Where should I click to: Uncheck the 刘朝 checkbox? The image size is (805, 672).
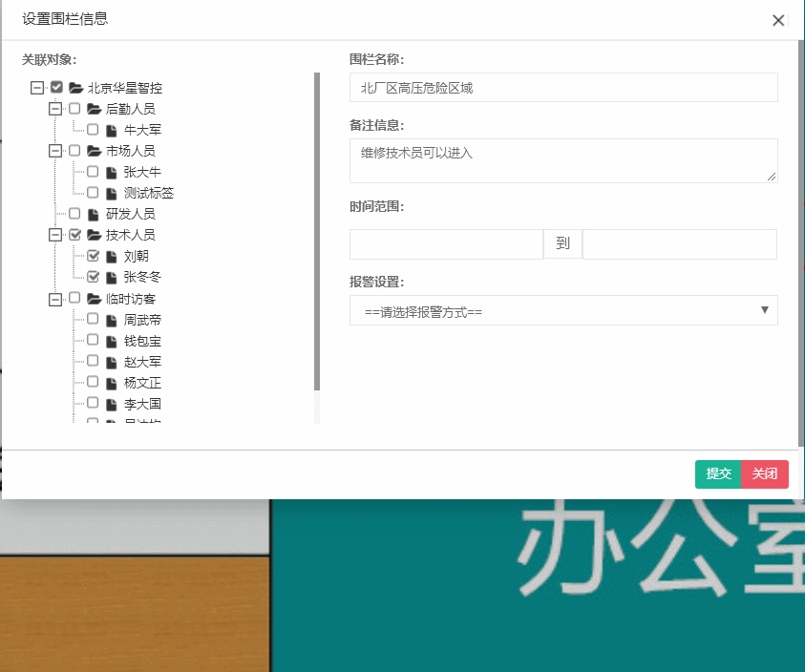coord(92,256)
